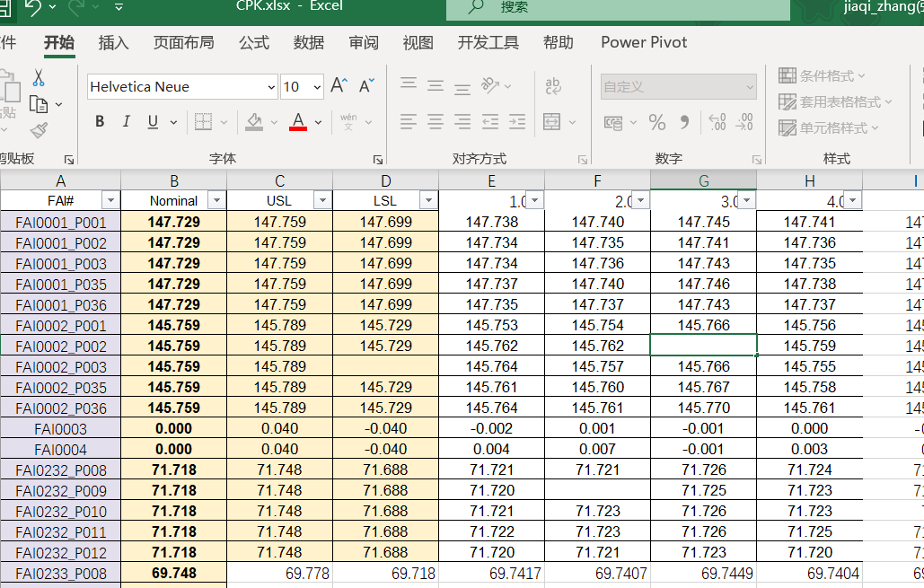Toggle Underline formatting
This screenshot has width=924, height=588.
tap(153, 121)
